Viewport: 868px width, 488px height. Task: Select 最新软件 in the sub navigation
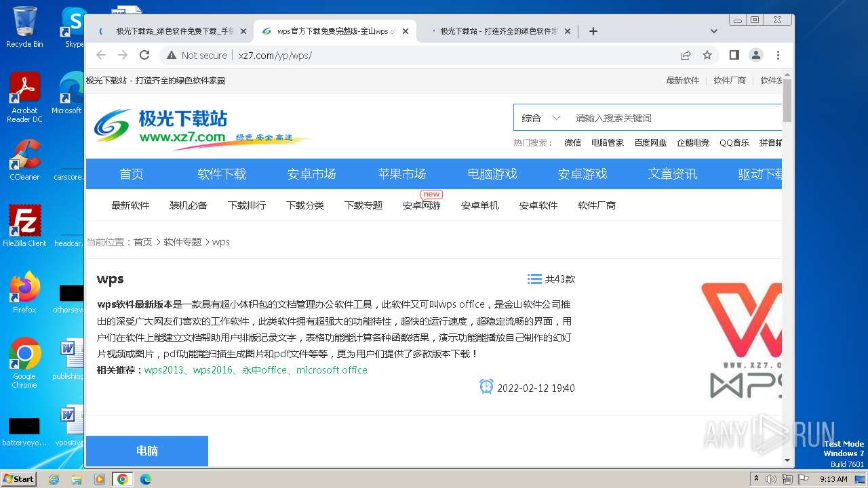point(130,205)
